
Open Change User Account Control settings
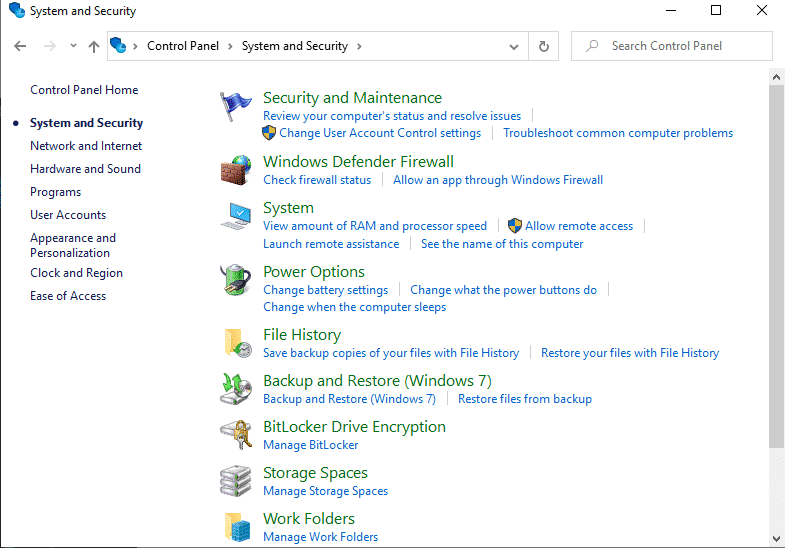pyautogui.click(x=380, y=133)
